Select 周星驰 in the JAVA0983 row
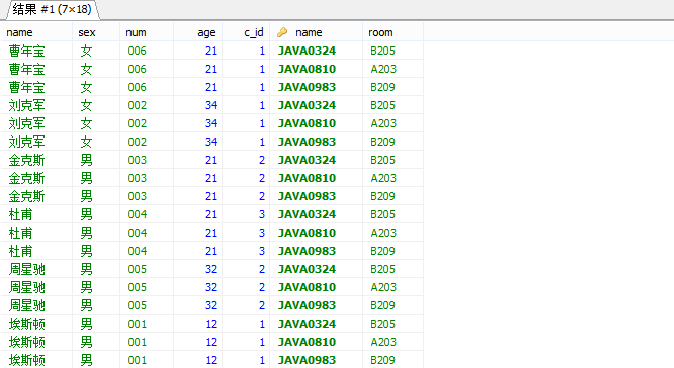Image resolution: width=674 pixels, height=368 pixels. click(27, 305)
